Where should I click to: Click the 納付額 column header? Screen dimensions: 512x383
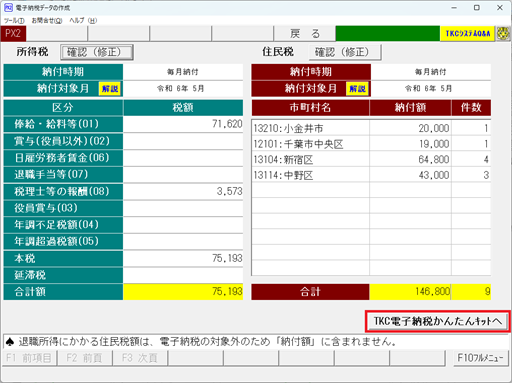click(410, 108)
